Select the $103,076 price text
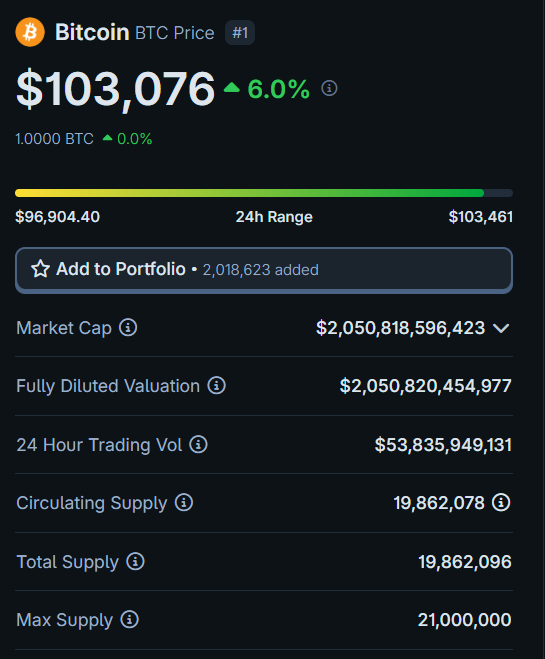The image size is (545, 659). 116,89
